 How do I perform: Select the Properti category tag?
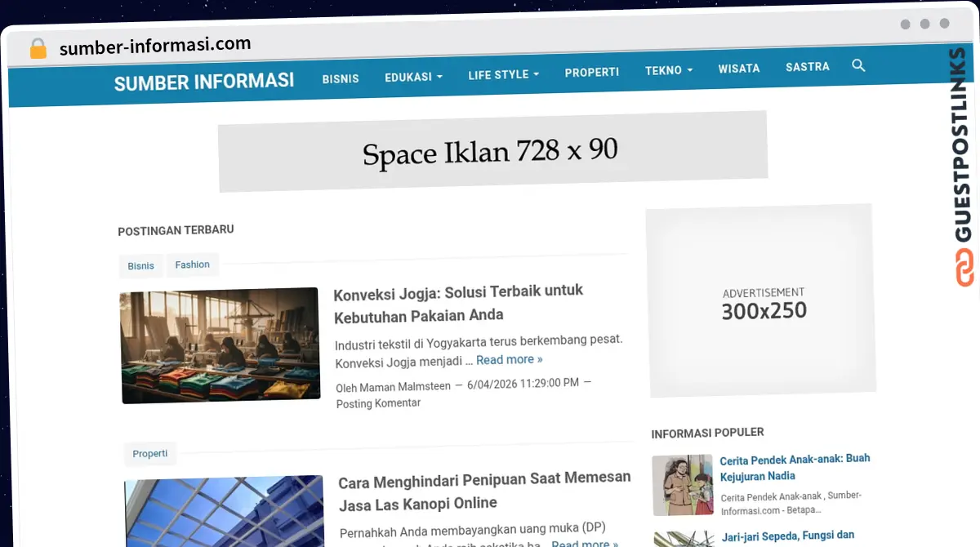tap(150, 453)
